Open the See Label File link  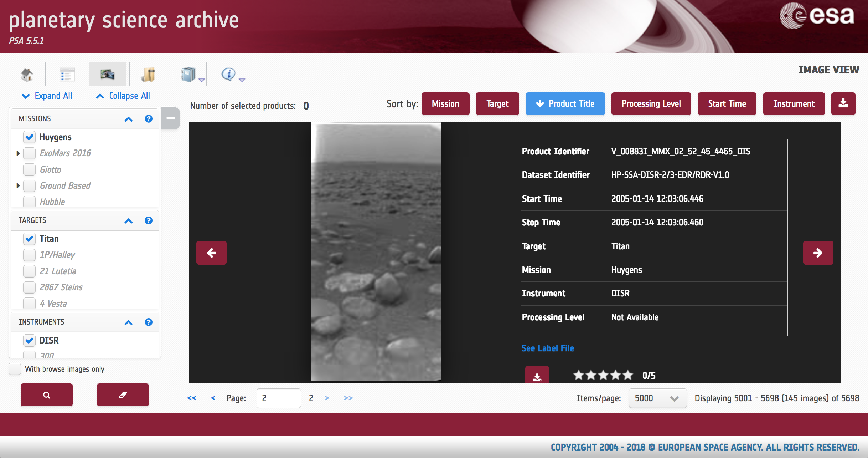(547, 348)
